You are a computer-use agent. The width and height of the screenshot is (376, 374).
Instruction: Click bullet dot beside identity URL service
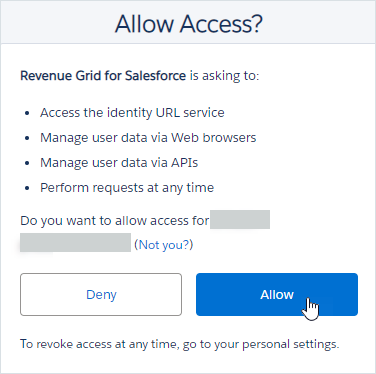pos(27,113)
